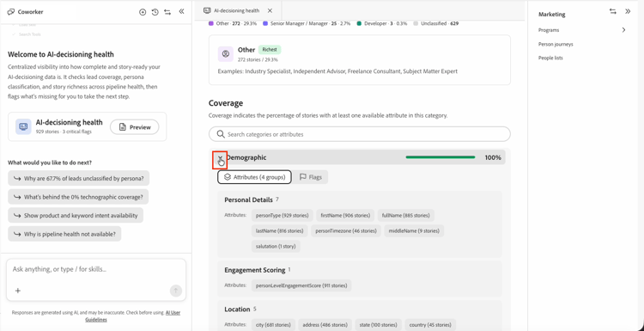
Task: Collapse the Demographic category chevron
Action: 220,158
